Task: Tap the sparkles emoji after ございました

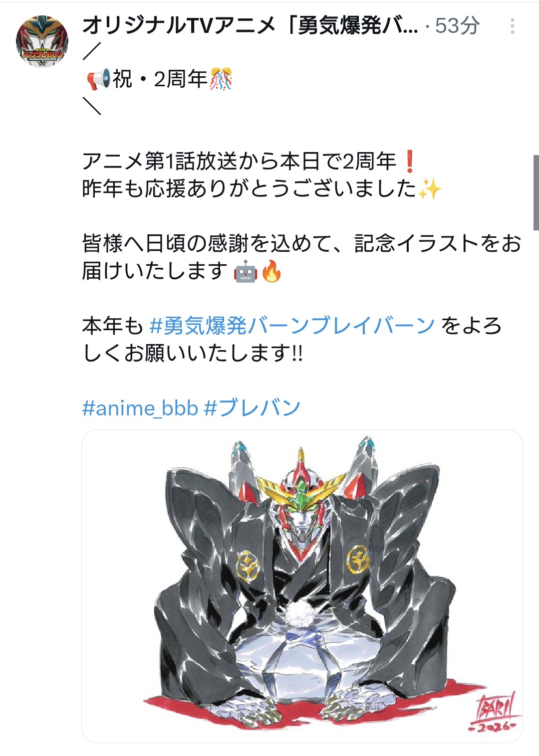Action: pyautogui.click(x=430, y=189)
